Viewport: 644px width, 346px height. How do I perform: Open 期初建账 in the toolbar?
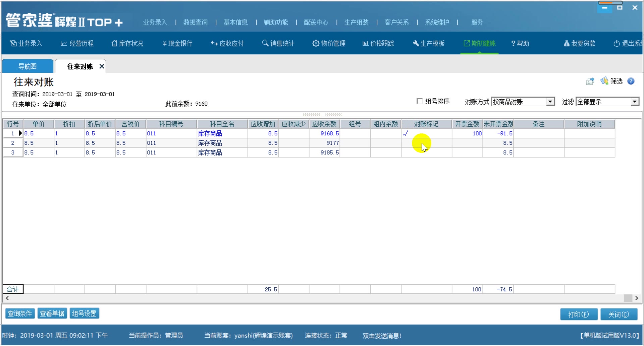click(x=479, y=44)
